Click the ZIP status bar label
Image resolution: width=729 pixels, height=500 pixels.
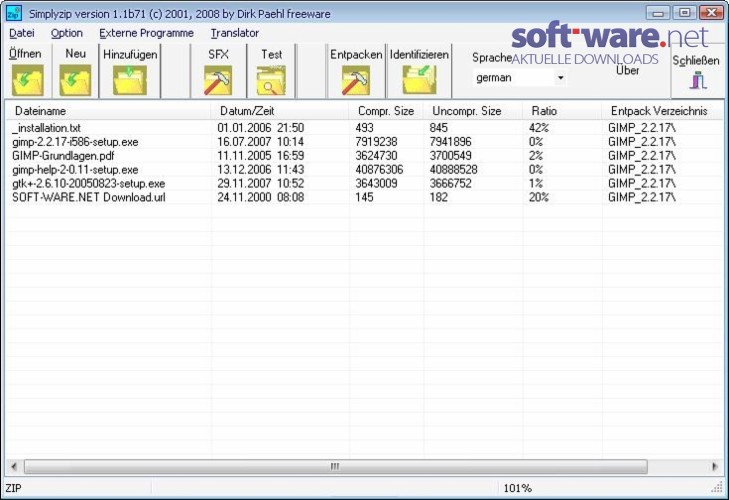click(13, 488)
